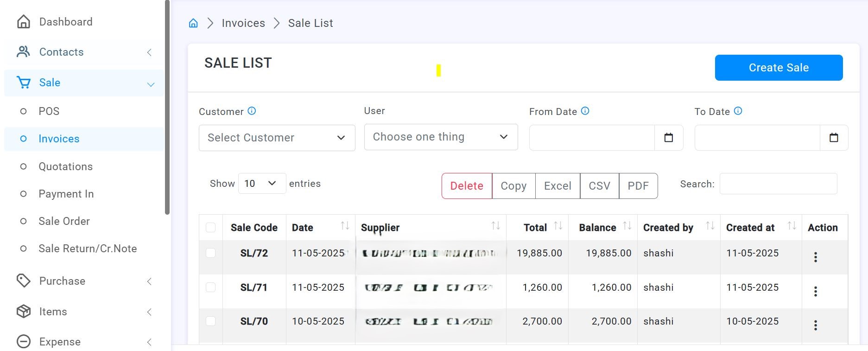Focus the Search input field
This screenshot has width=868, height=351.
778,184
